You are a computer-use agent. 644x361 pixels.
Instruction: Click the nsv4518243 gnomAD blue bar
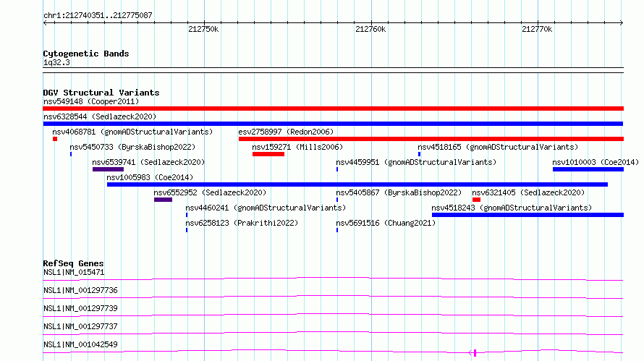pyautogui.click(x=528, y=215)
